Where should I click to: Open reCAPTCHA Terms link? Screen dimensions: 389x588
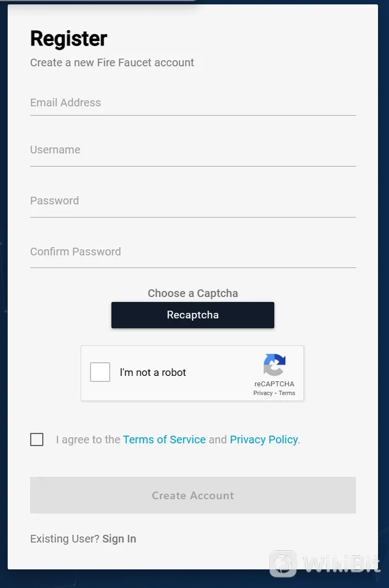pyautogui.click(x=286, y=392)
